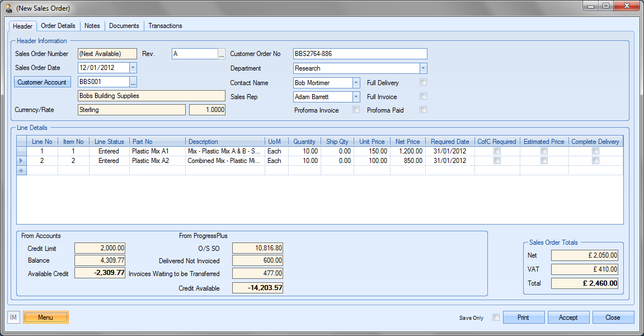
Task: Switch to the Order Details tab
Action: tap(58, 26)
